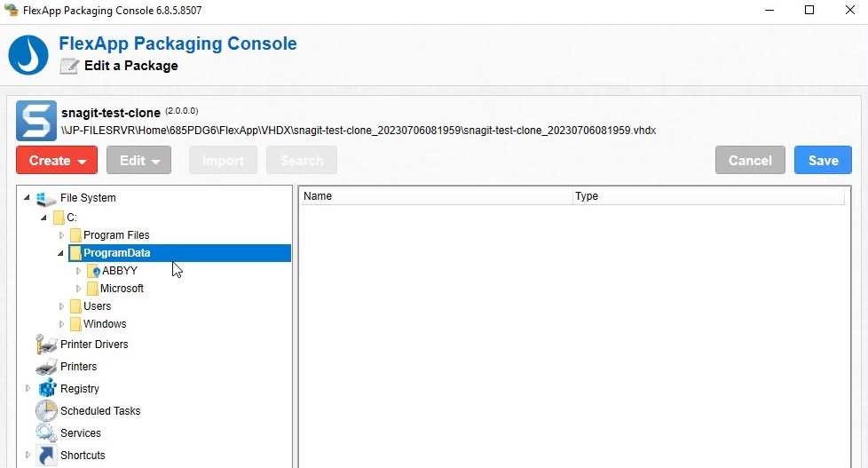
Task: Collapse the ProgramData folder
Action: point(61,253)
